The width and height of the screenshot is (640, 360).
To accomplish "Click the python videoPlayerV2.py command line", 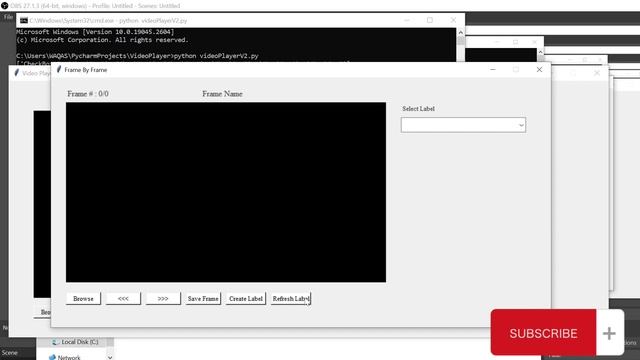I will (x=137, y=56).
